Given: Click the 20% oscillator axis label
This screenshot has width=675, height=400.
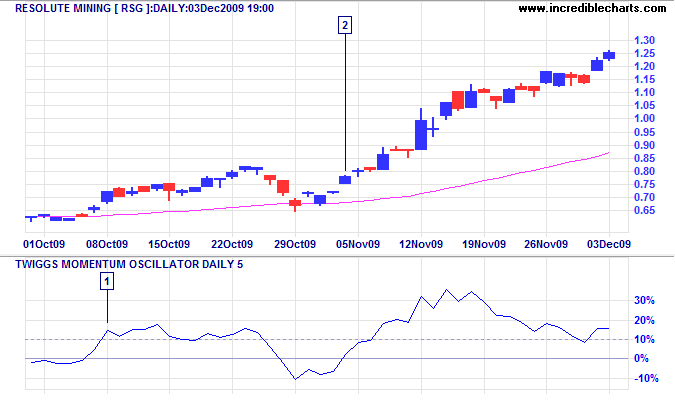Looking at the screenshot, I should point(644,320).
